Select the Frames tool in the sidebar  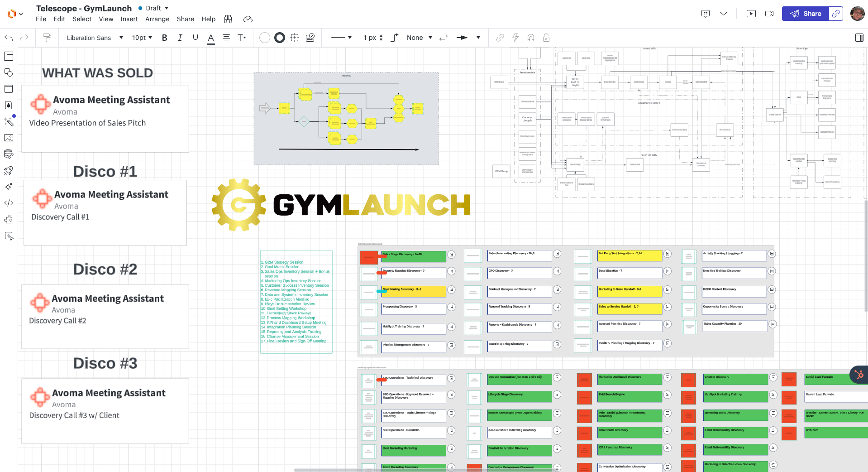coord(9,89)
